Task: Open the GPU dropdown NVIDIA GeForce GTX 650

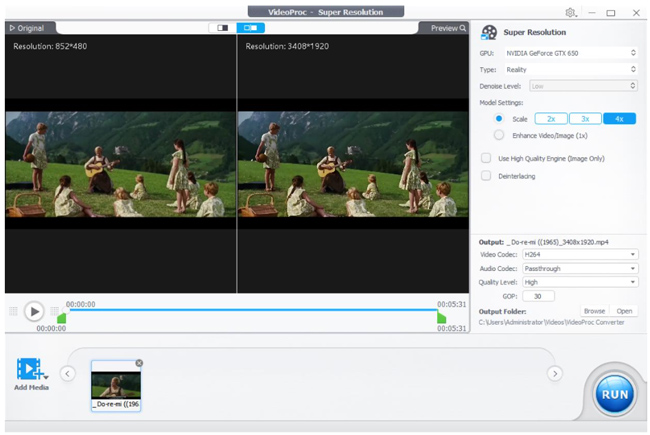Action: pyautogui.click(x=570, y=53)
